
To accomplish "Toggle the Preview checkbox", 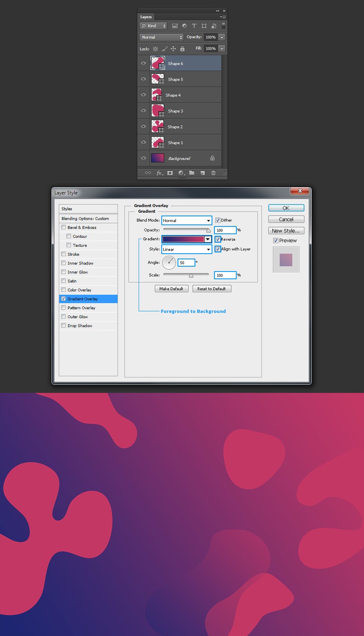I will [x=276, y=240].
